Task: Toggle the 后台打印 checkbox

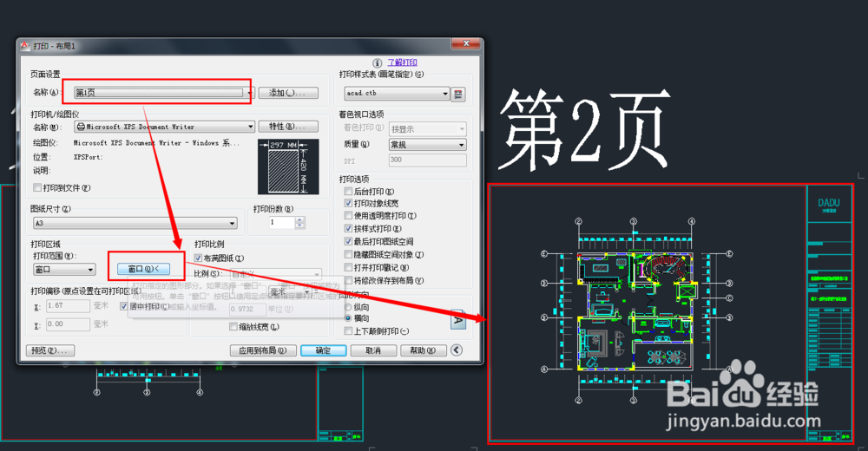Action: pos(348,192)
